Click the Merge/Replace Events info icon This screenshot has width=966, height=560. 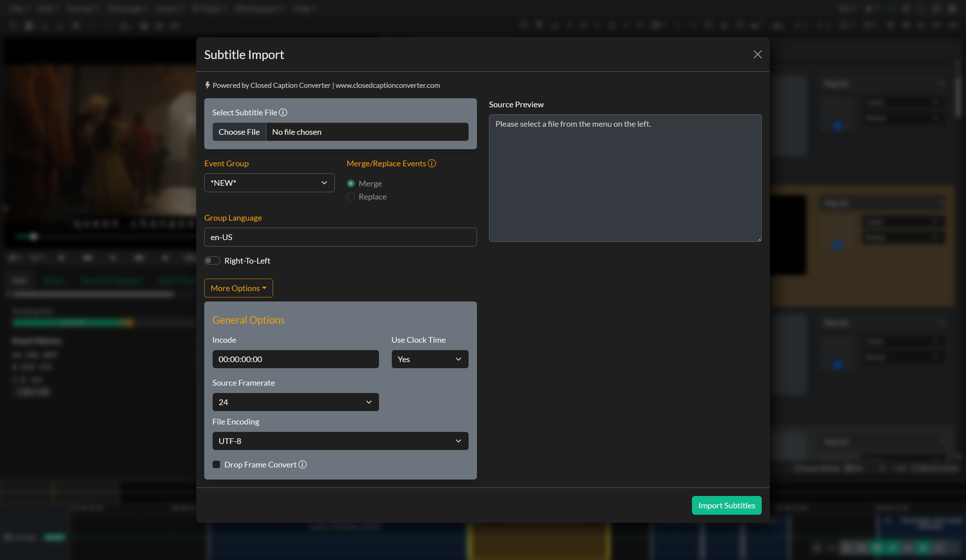click(432, 163)
